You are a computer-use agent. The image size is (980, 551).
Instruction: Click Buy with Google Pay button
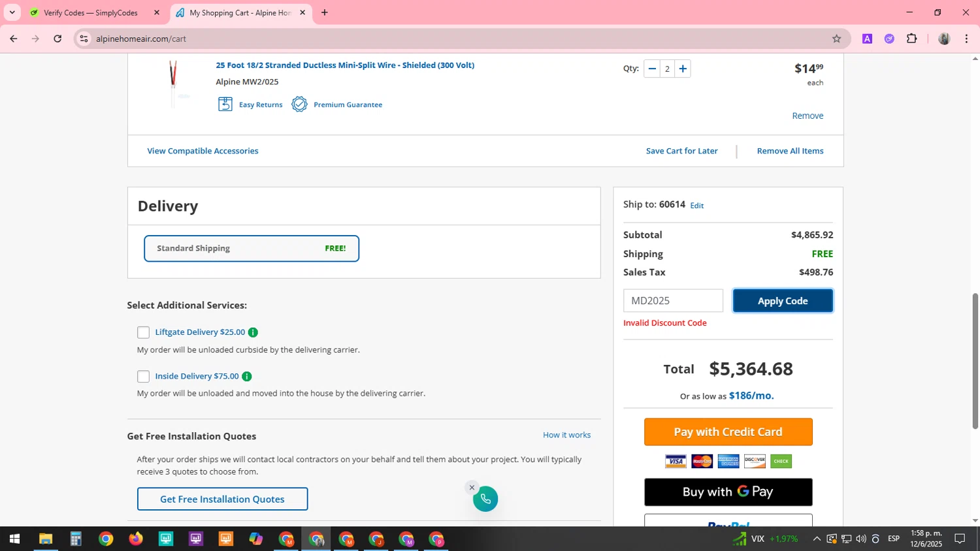coord(728,492)
